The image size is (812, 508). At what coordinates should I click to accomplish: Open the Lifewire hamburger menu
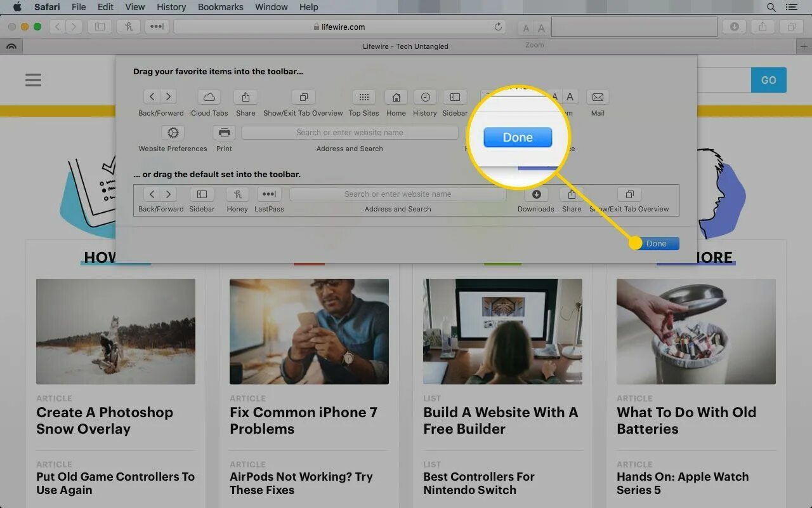[33, 80]
